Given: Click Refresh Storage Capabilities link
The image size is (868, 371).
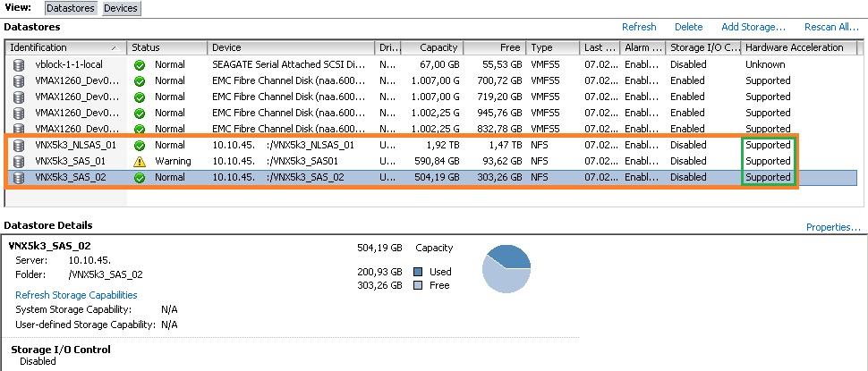Looking at the screenshot, I should pos(76,295).
